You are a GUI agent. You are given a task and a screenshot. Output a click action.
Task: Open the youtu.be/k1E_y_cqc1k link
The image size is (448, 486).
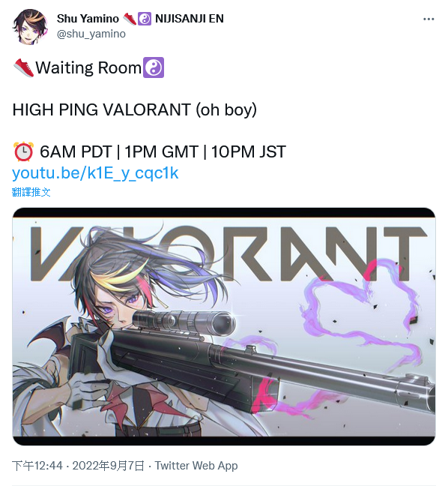point(95,173)
